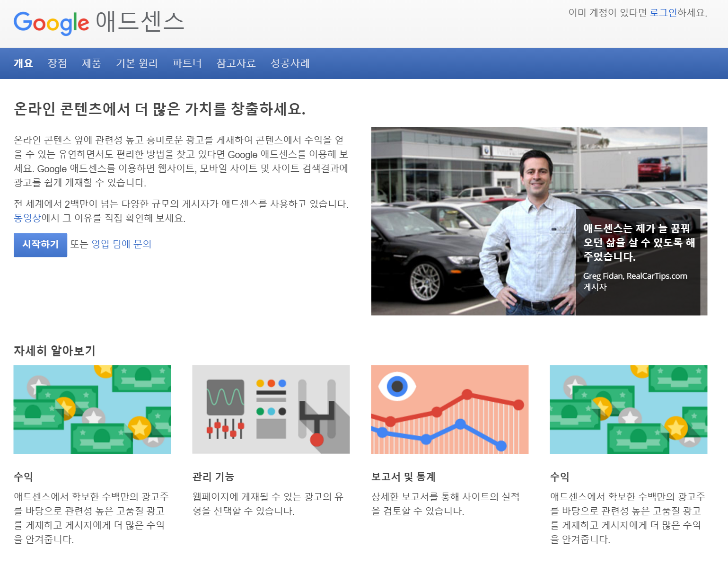Image resolution: width=728 pixels, height=565 pixels.
Task: Click the 보고서 및 통계 chart illustration
Action: [x=450, y=409]
